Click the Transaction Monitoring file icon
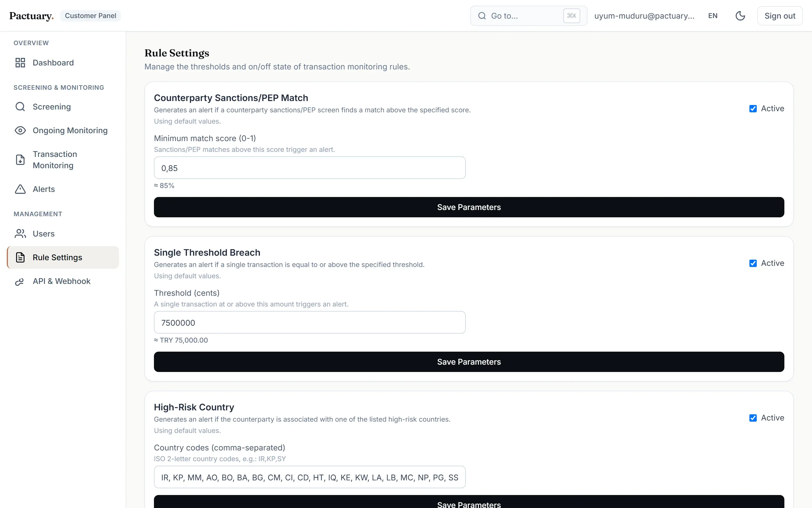 [x=20, y=159]
